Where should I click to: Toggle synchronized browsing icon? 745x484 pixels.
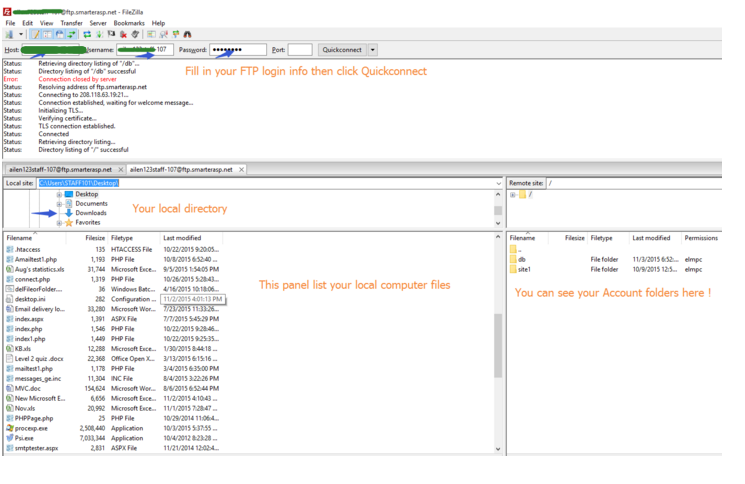[x=176, y=34]
